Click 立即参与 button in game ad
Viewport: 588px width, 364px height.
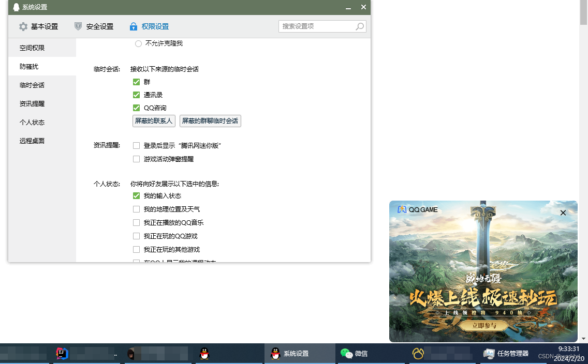[x=484, y=325]
